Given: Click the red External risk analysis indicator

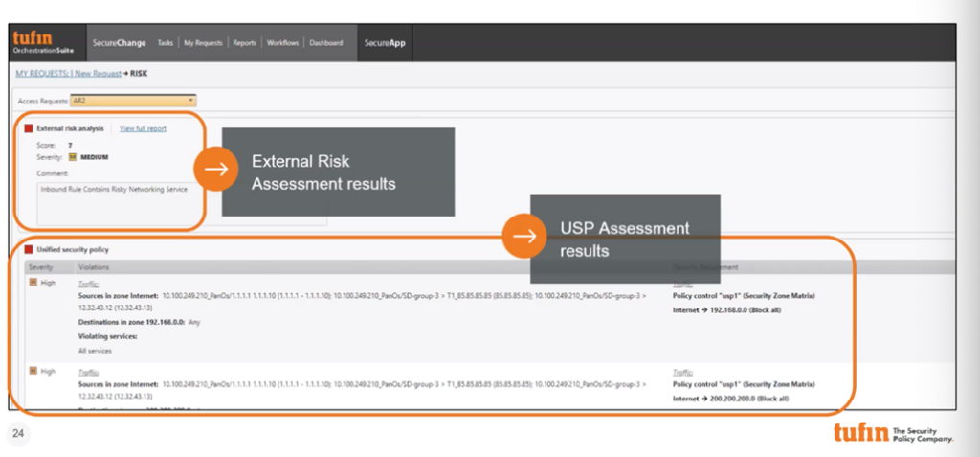Looking at the screenshot, I should point(29,128).
